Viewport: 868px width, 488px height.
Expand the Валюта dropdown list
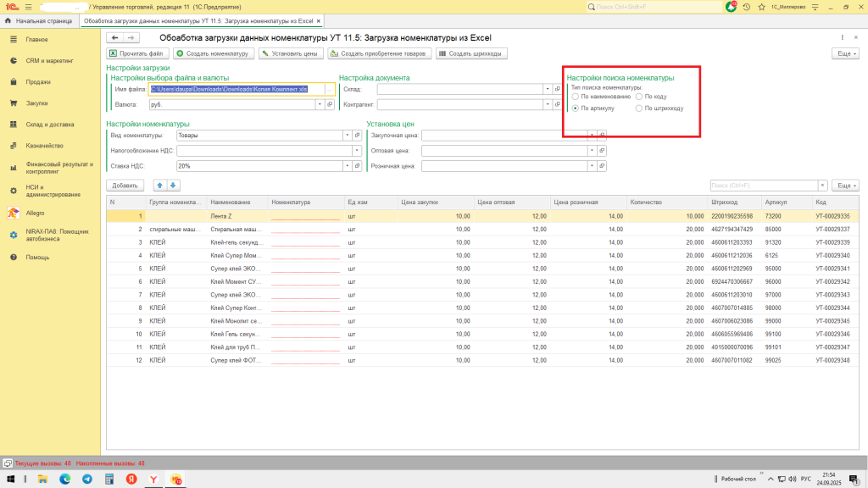320,105
